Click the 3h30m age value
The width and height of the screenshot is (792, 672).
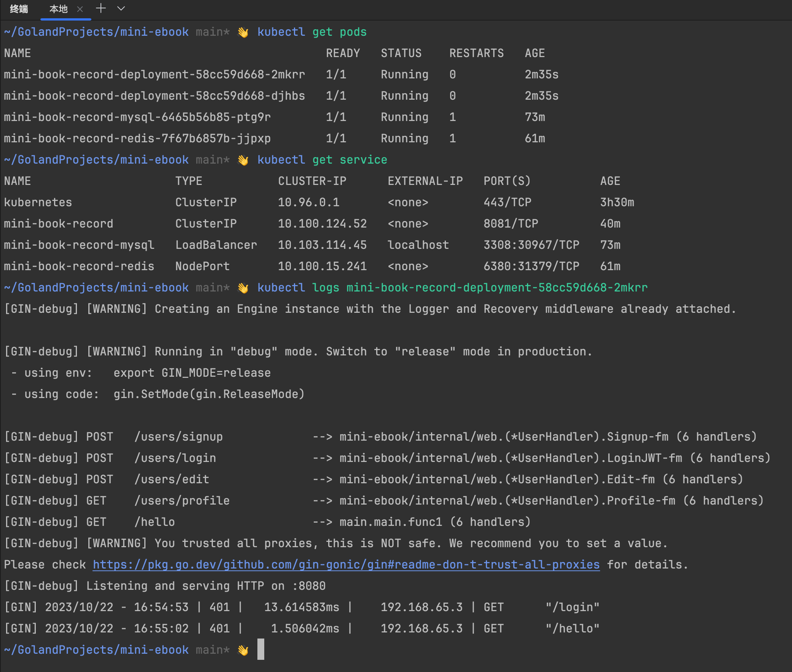coord(617,202)
